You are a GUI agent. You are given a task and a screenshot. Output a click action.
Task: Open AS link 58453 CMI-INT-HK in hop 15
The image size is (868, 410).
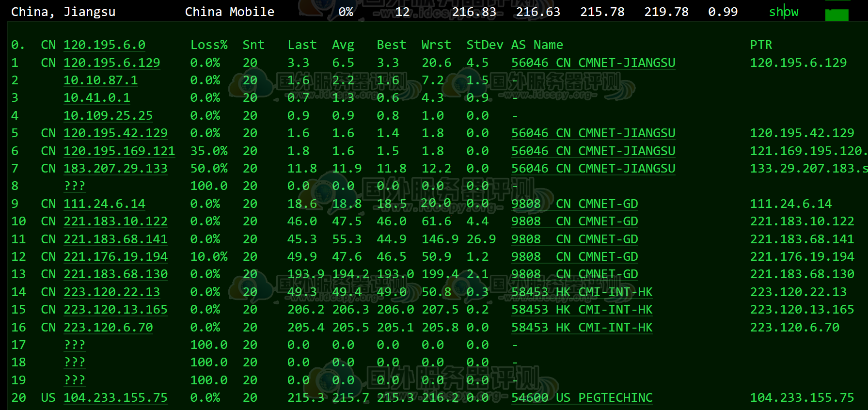point(582,310)
